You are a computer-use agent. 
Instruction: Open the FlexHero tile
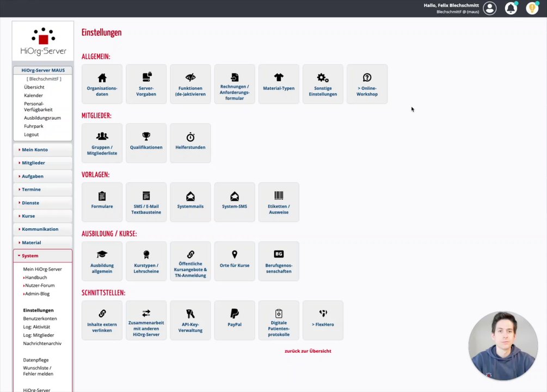tap(323, 320)
